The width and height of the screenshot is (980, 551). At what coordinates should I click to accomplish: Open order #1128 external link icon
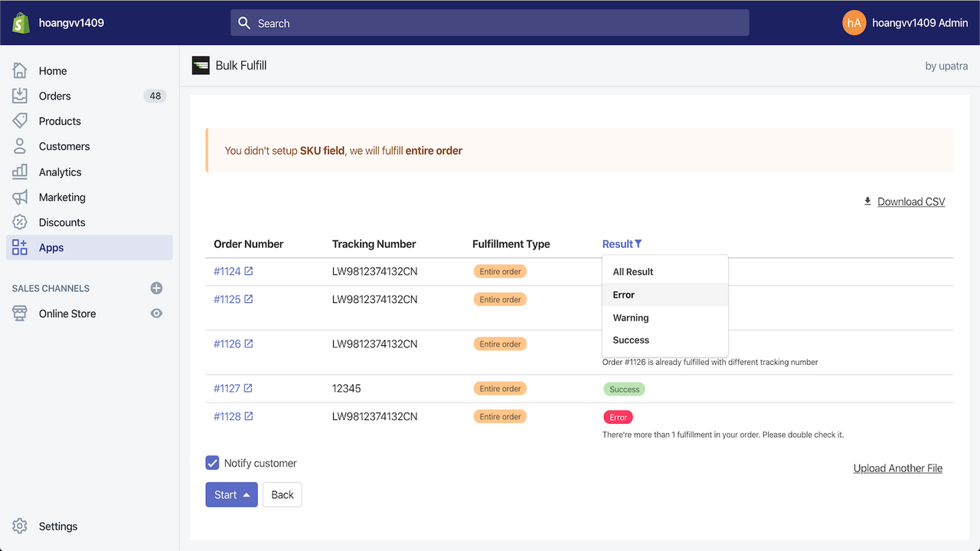(x=249, y=416)
